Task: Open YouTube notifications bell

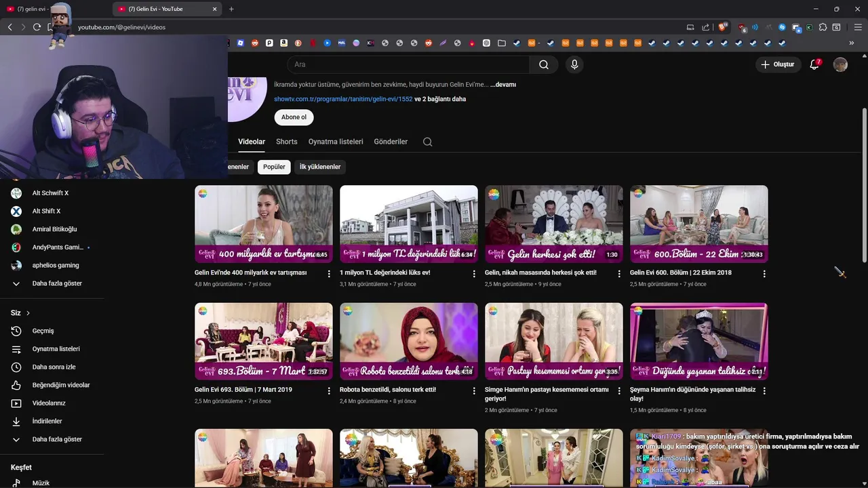Action: pos(815,64)
